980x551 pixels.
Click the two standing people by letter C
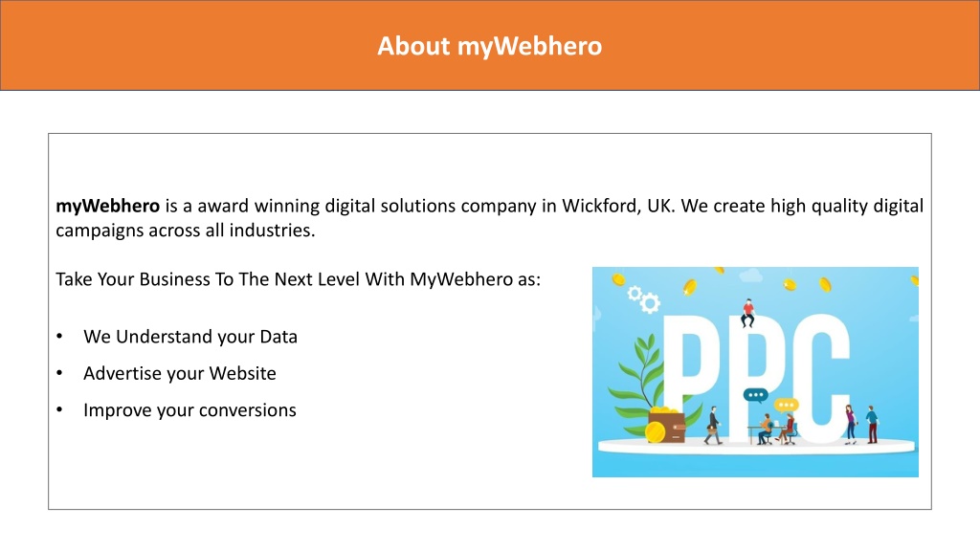(862, 424)
